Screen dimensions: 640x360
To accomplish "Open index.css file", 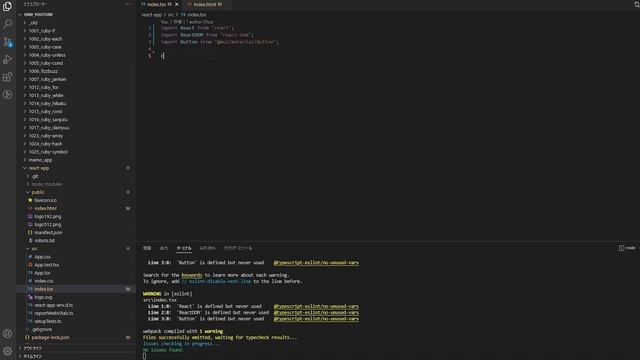I will (x=44, y=281).
